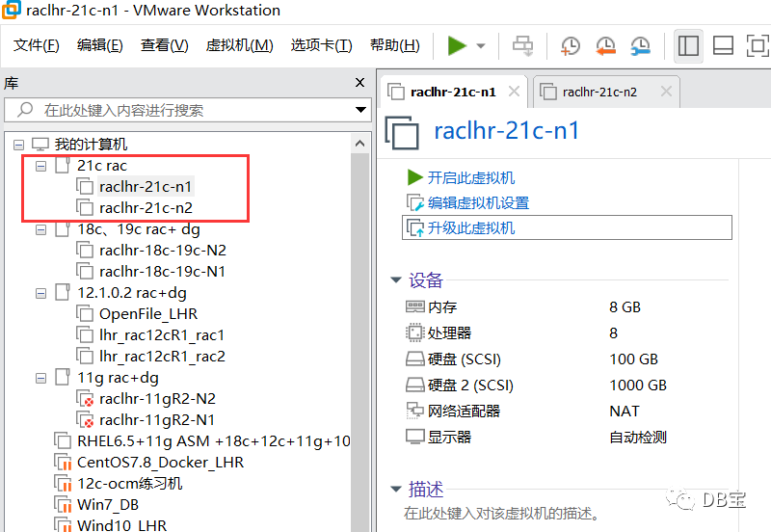Viewport: 771px width, 532px height.
Task: Click the 处理器 CPU icon
Action: point(415,332)
